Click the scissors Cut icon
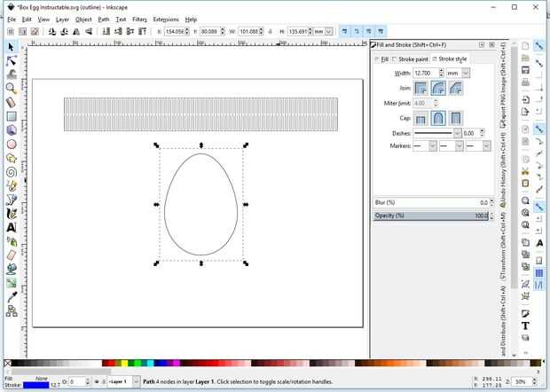The width and height of the screenshot is (550, 392). tap(525, 171)
